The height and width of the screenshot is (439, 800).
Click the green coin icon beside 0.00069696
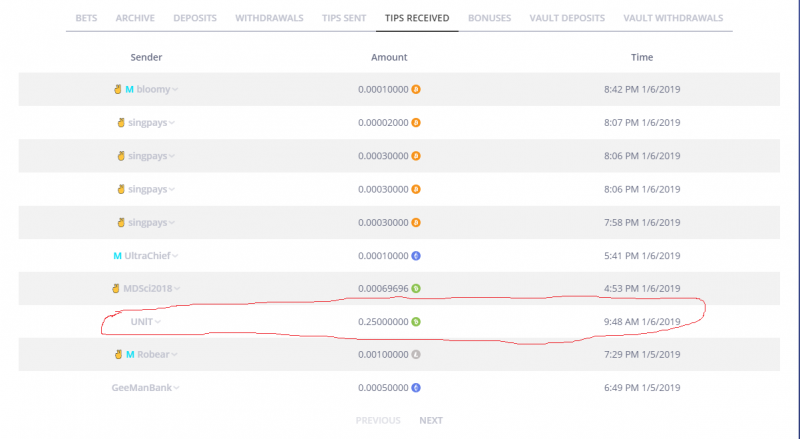click(x=416, y=288)
